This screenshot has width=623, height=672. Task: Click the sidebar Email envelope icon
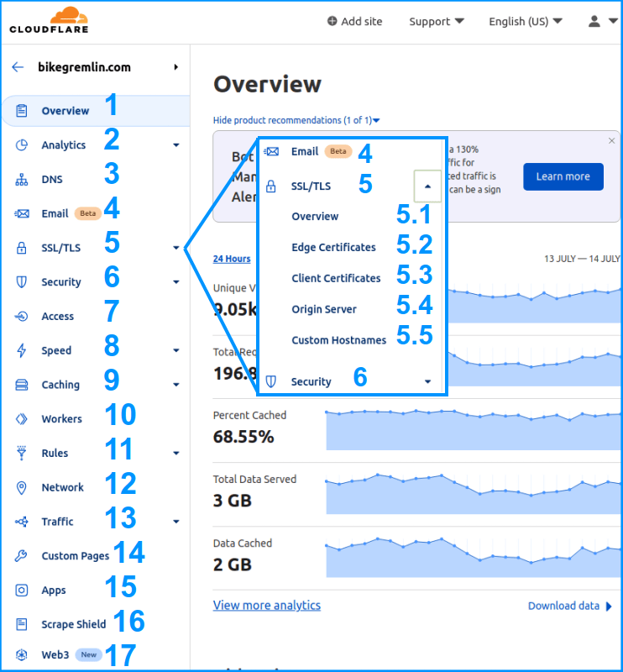22,213
